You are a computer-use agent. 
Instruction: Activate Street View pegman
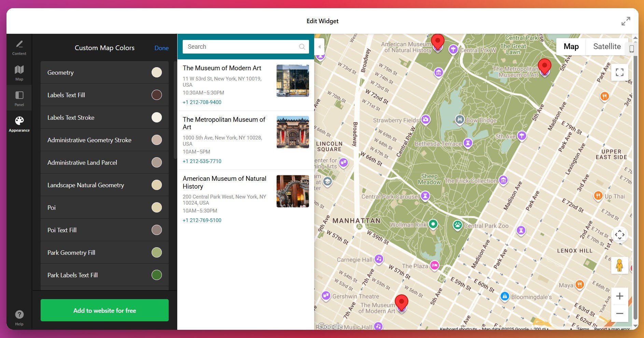[x=619, y=265]
